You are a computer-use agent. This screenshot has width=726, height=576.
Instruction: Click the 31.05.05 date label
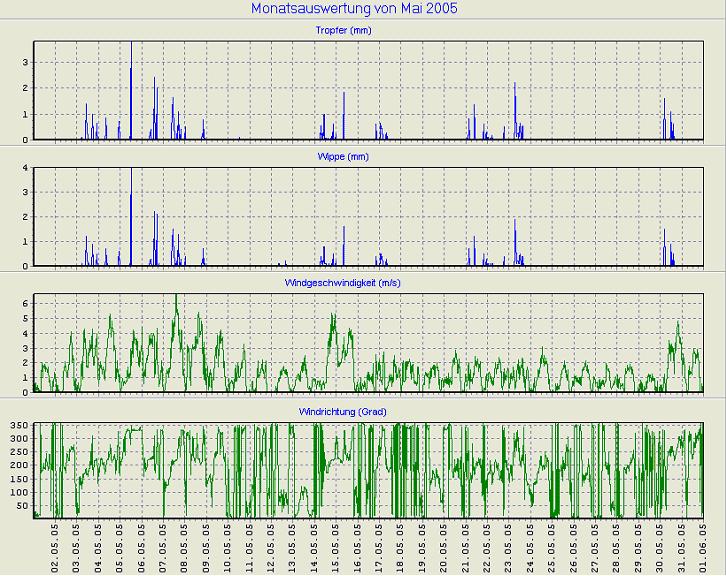682,547
